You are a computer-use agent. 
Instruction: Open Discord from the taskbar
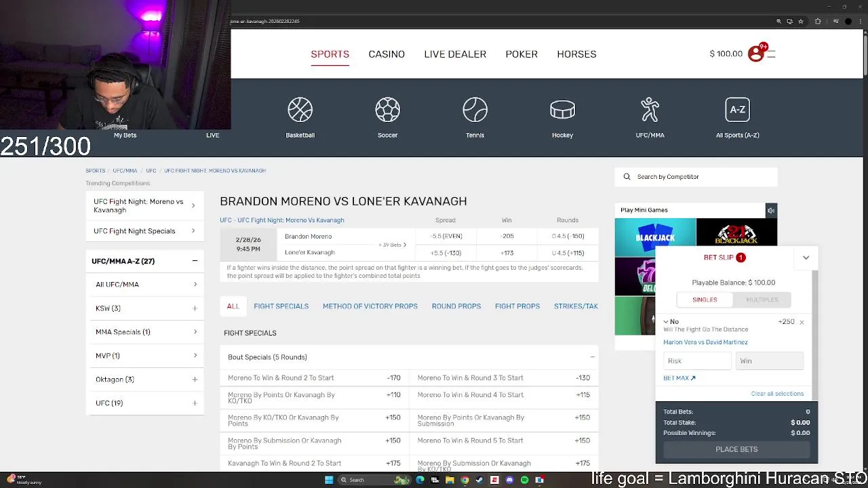pyautogui.click(x=509, y=480)
